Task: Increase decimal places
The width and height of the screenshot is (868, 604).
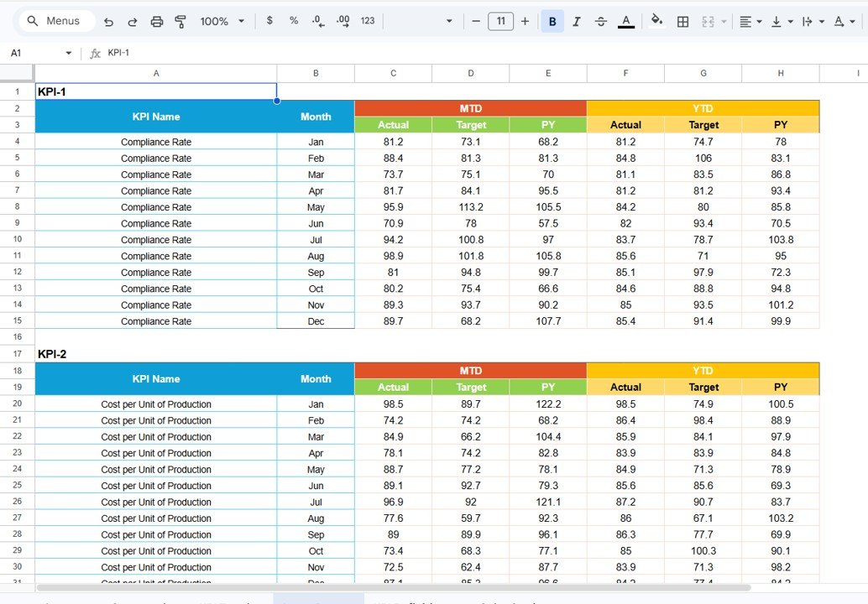Action: 342,22
